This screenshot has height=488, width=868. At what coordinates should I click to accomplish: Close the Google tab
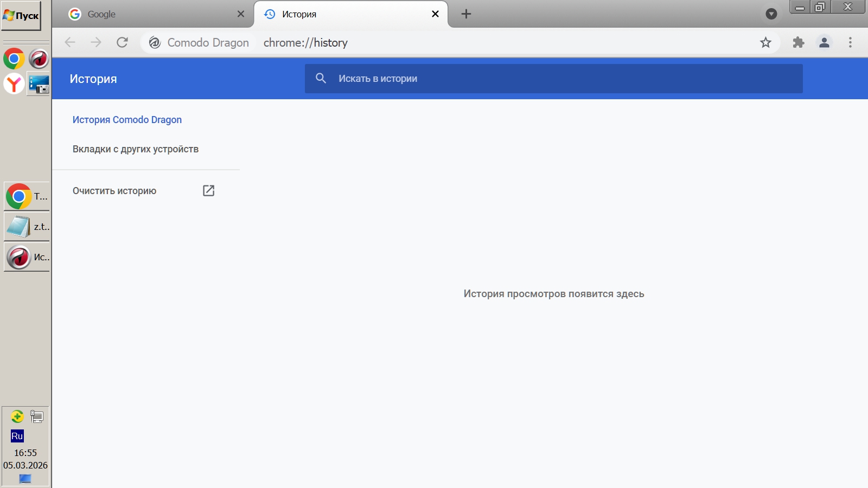pyautogui.click(x=241, y=14)
